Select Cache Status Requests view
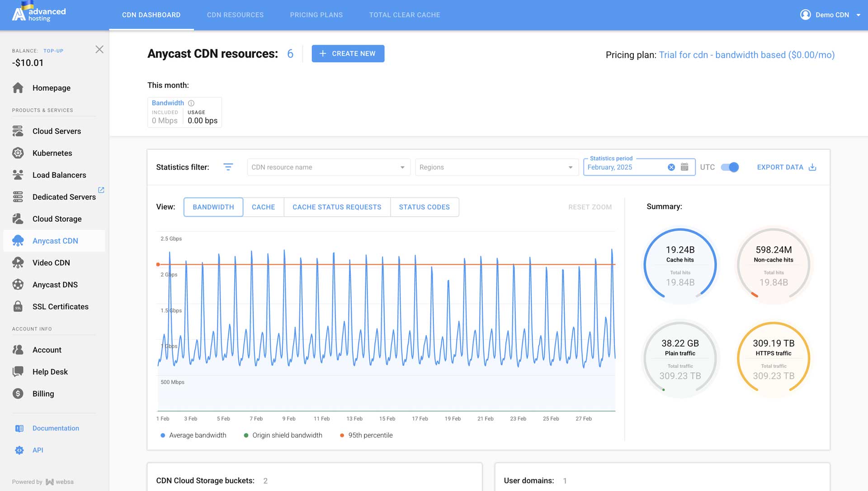This screenshot has width=868, height=491. click(x=337, y=207)
